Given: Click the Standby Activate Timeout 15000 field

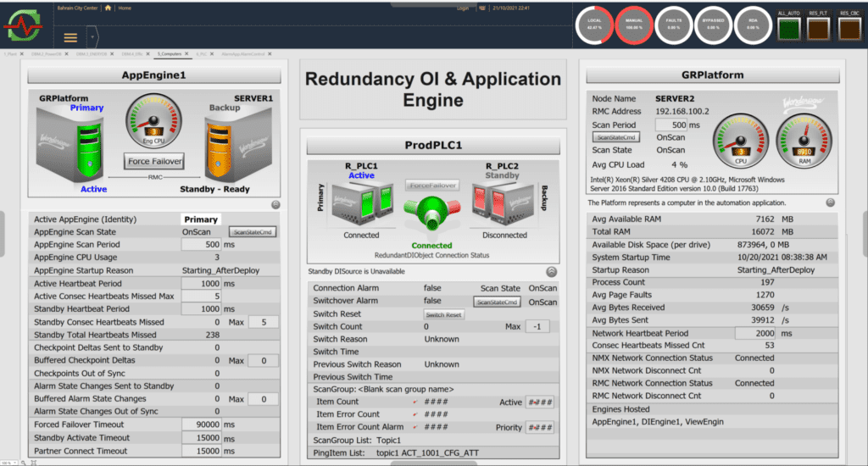Looking at the screenshot, I should (x=201, y=438).
